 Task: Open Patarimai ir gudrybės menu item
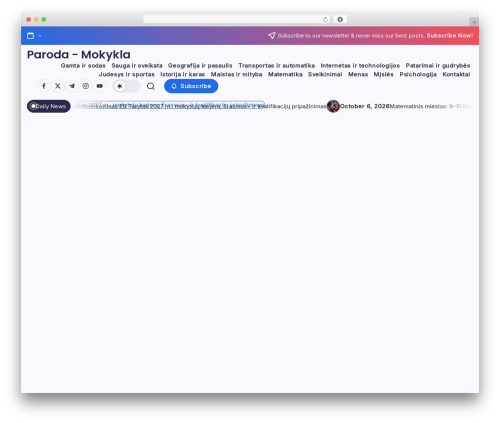point(438,66)
